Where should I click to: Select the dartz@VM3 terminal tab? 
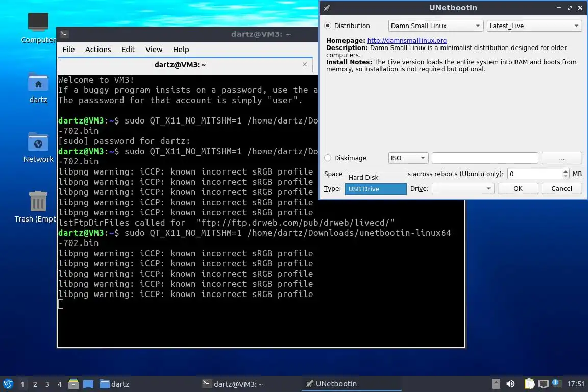(186, 65)
